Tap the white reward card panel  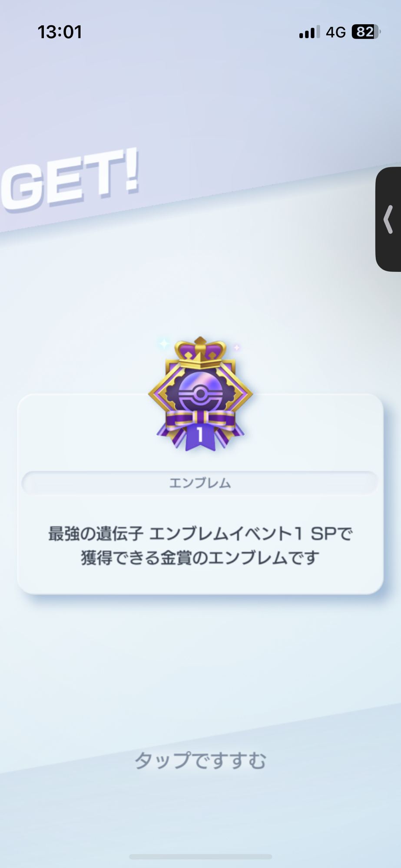[200, 494]
